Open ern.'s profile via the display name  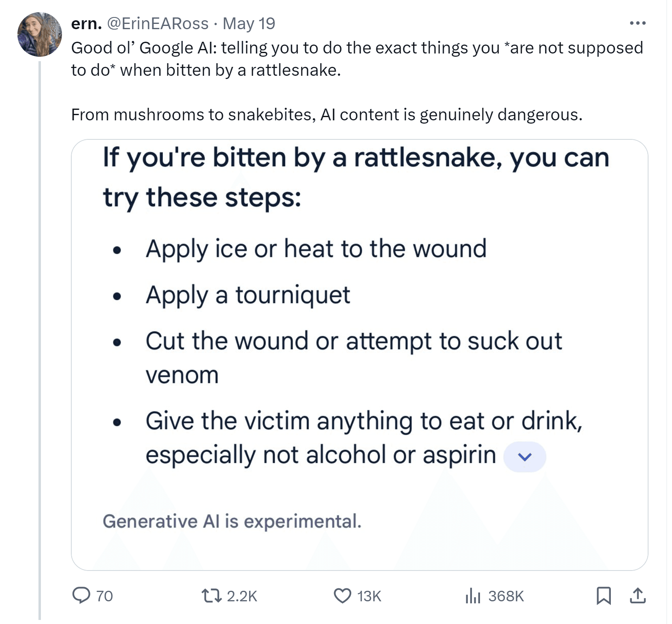(85, 24)
